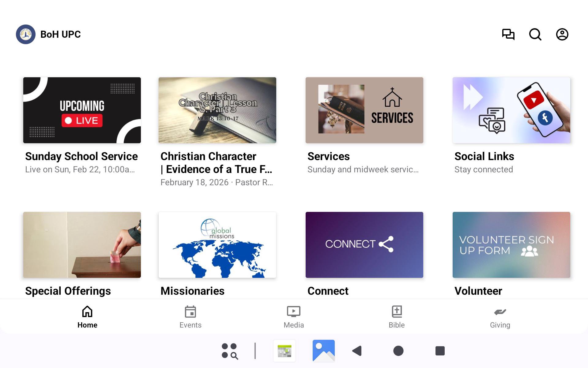
Task: Open the user profile icon
Action: (x=562, y=34)
